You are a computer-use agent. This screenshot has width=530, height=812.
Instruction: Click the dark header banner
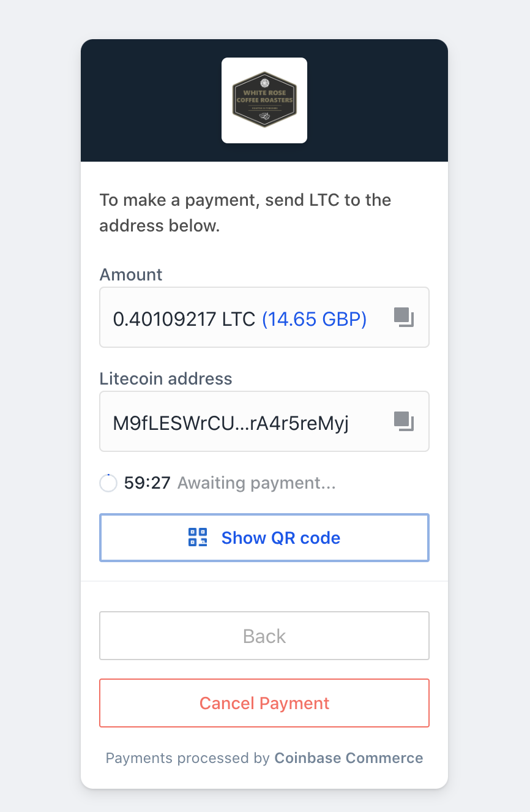(x=264, y=100)
